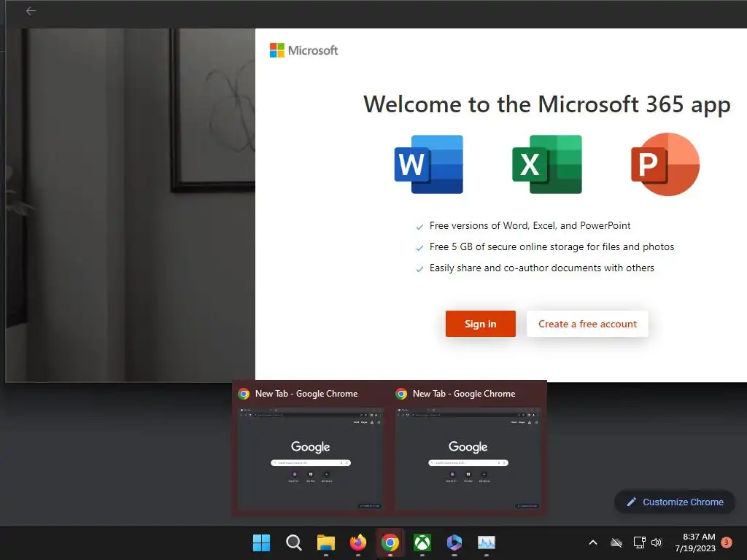Click the PowerPoint app icon
This screenshot has width=747, height=560.
tap(665, 164)
